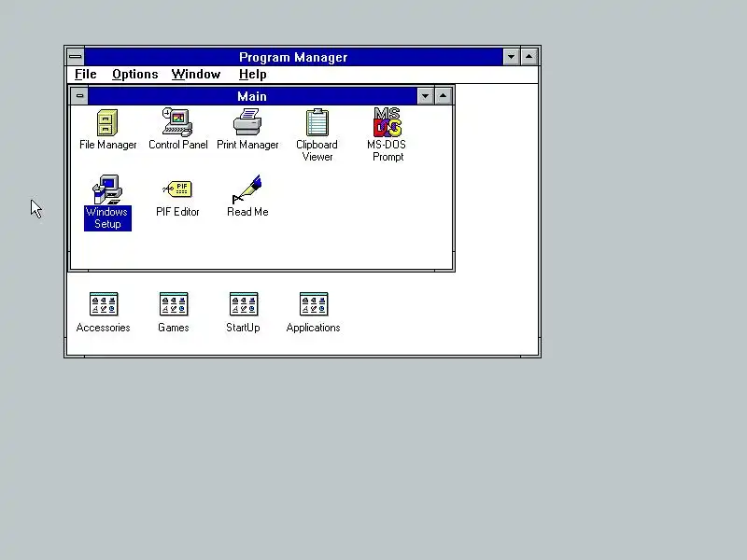Click the "Clipboard Viewer" label text
Image resolution: width=747 pixels, height=560 pixels.
(317, 150)
